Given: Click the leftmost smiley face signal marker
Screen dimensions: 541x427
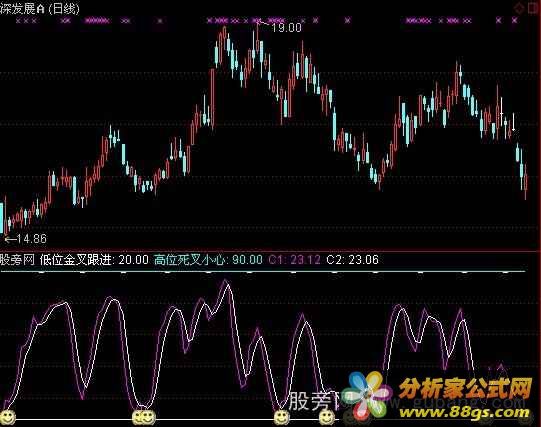Looking at the screenshot, I should 7,418.
